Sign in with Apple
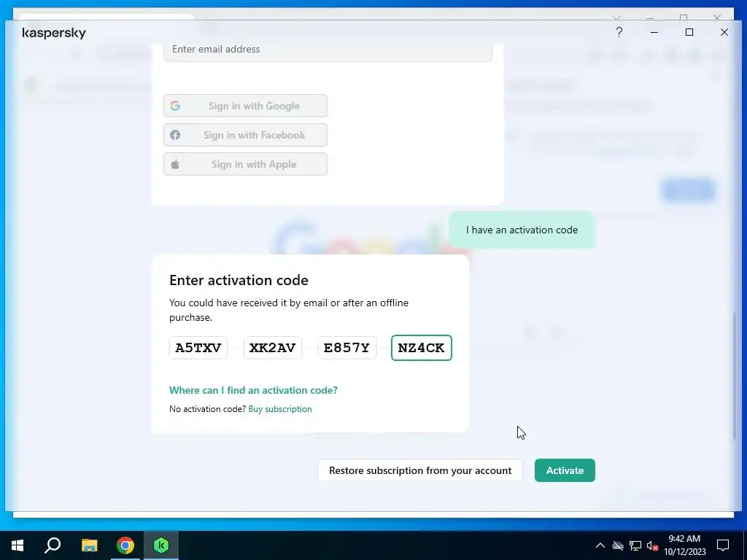 pos(245,164)
